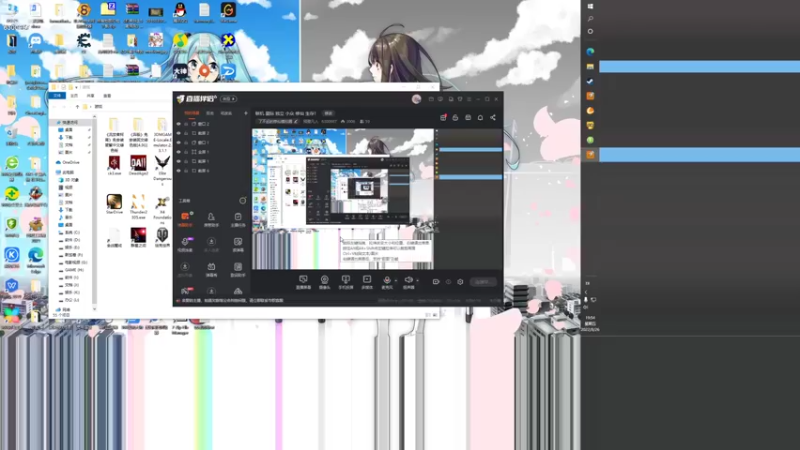This screenshot has width=800, height=450.
Task: Mute the speaker in the bottom toolbar
Action: pos(409,282)
